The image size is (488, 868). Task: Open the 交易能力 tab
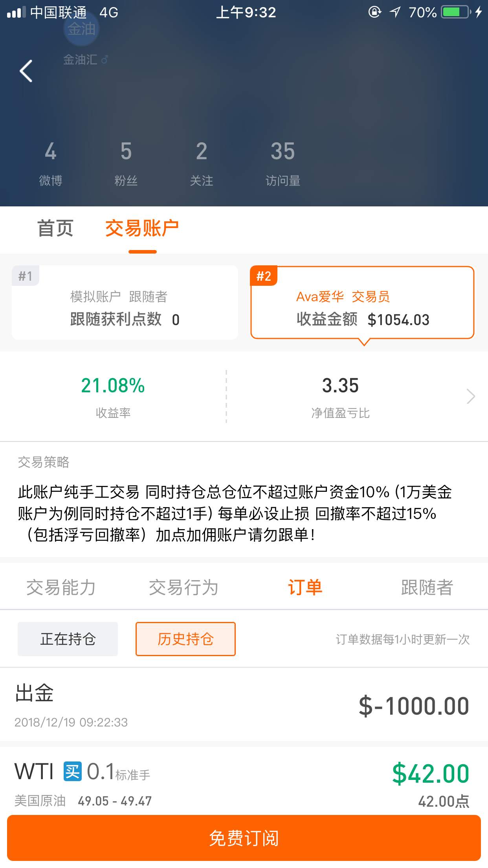click(61, 587)
